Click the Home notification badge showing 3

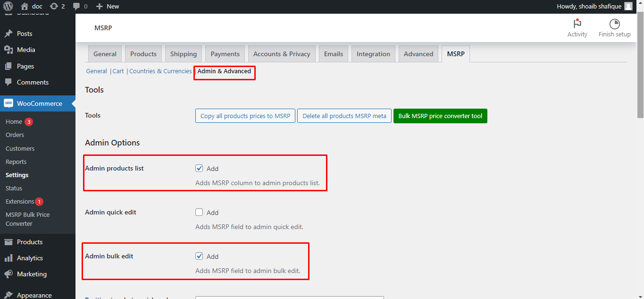29,122
